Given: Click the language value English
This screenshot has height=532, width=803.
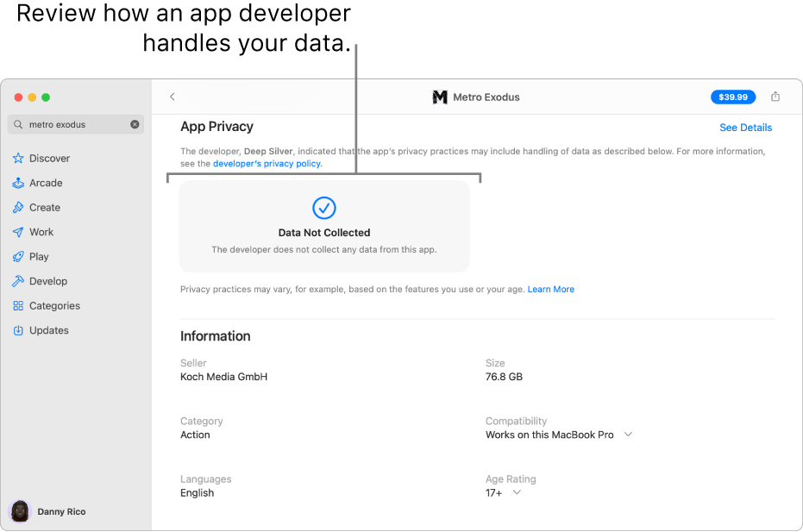Looking at the screenshot, I should [x=198, y=493].
